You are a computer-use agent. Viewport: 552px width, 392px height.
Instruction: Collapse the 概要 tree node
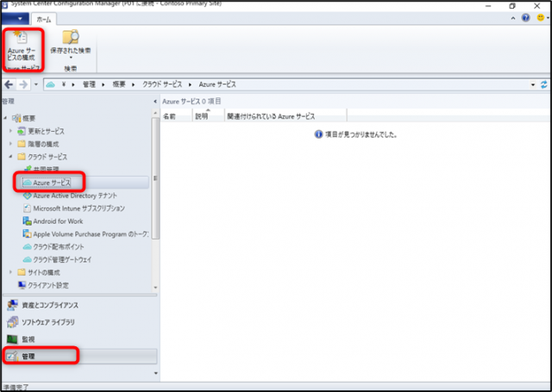tap(5, 118)
